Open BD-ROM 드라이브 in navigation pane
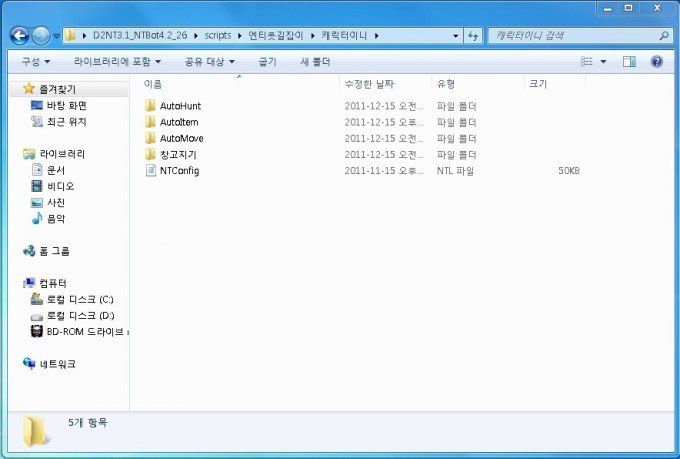The image size is (680, 459). click(84, 331)
